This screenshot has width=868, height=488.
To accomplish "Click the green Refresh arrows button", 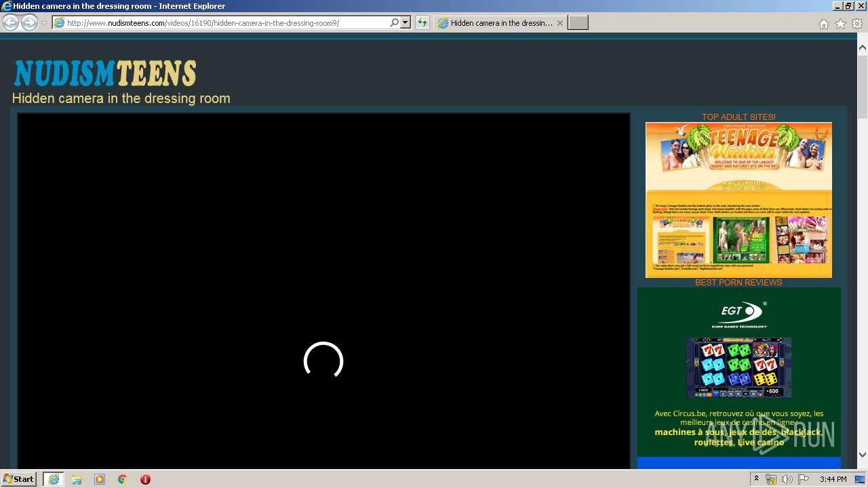I will [422, 23].
